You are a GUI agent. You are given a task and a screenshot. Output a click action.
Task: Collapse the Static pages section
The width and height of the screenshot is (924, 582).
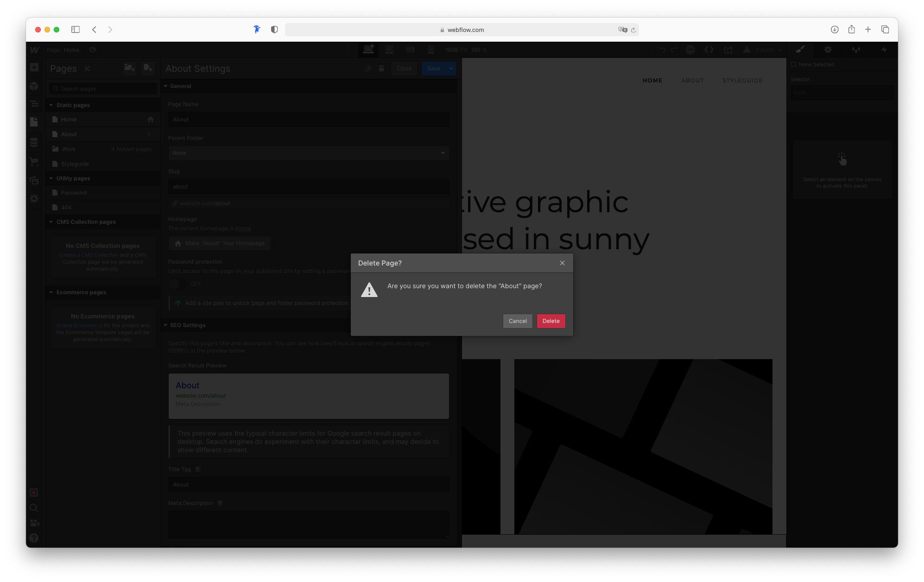click(x=51, y=105)
